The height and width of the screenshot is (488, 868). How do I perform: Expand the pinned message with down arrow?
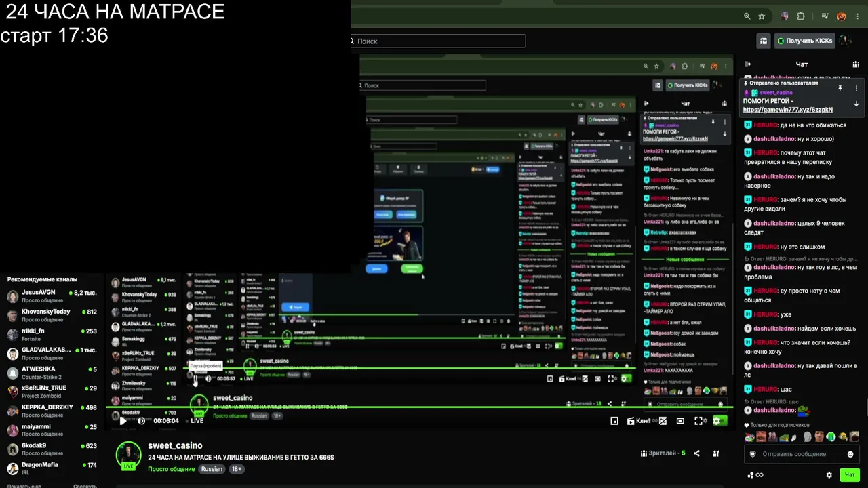tap(856, 104)
